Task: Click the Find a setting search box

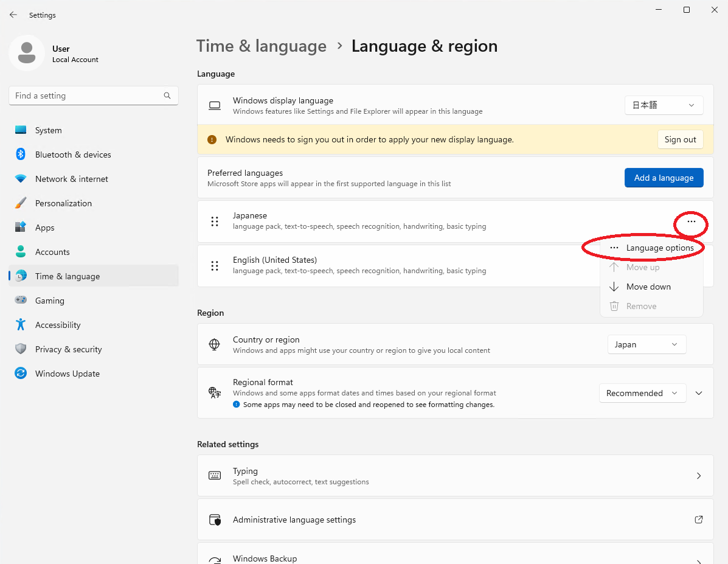Action: (93, 96)
